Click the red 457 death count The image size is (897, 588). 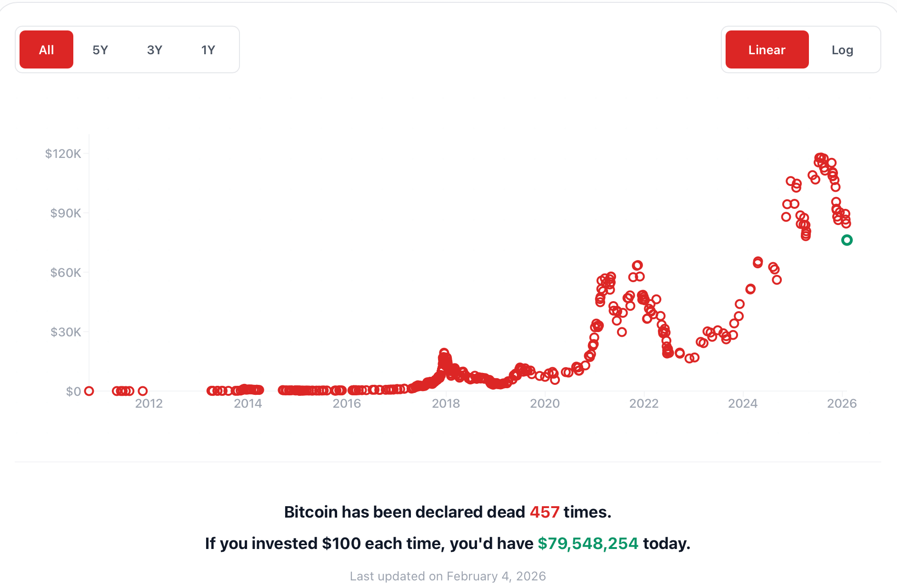coord(544,512)
